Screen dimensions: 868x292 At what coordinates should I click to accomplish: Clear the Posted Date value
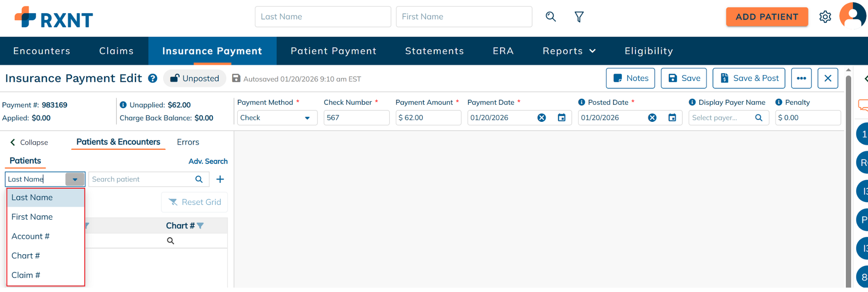point(652,118)
